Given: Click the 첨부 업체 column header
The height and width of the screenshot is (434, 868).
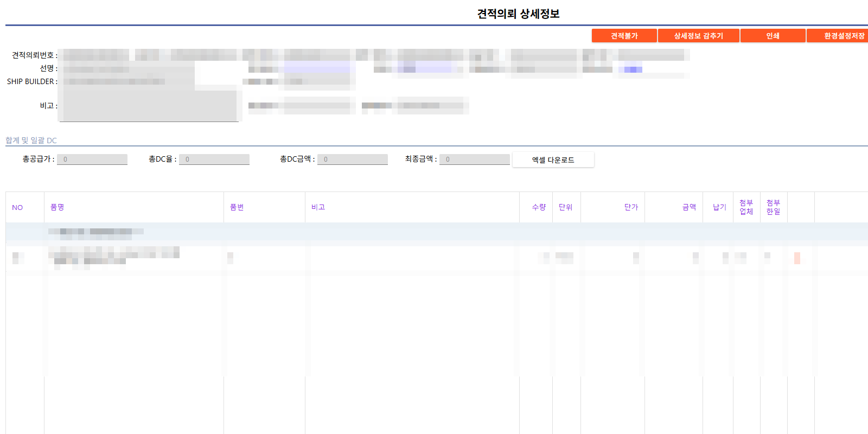Looking at the screenshot, I should pos(746,207).
